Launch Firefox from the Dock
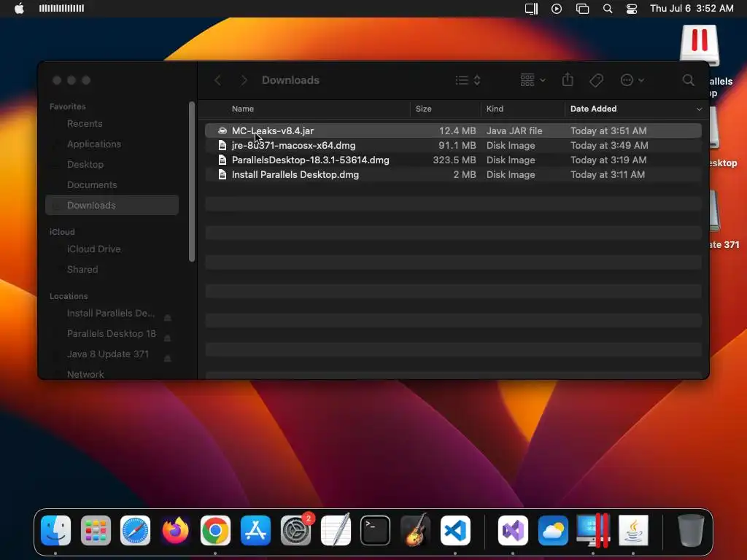 [175, 530]
